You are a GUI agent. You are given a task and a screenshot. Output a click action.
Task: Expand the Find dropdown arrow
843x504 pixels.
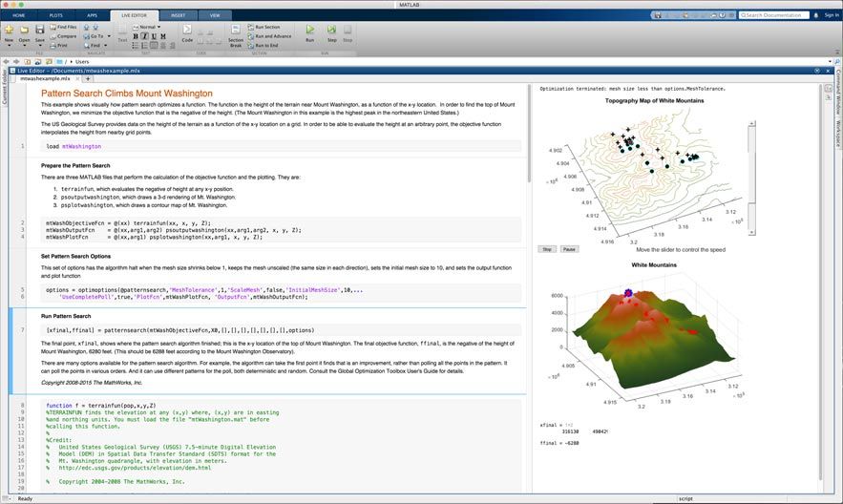[x=105, y=45]
